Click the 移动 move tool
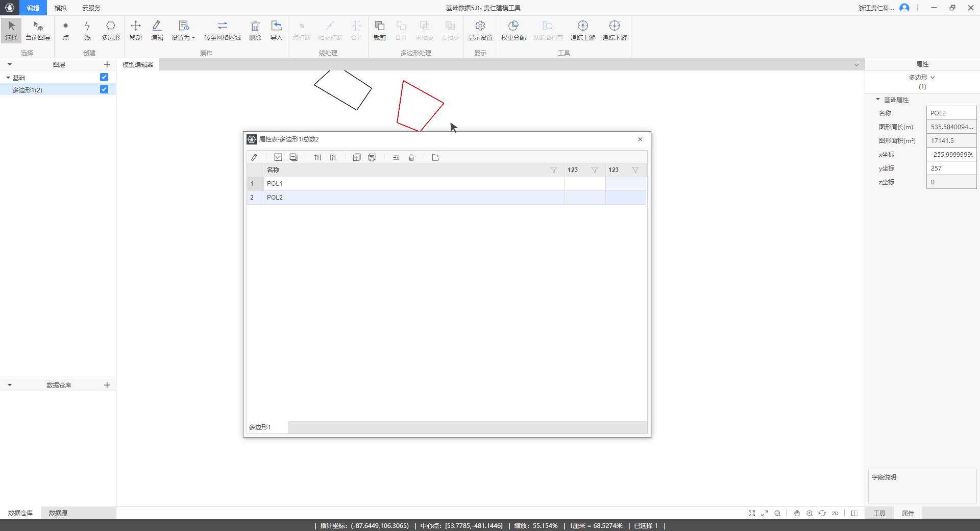The height and width of the screenshot is (531, 980). tap(135, 30)
